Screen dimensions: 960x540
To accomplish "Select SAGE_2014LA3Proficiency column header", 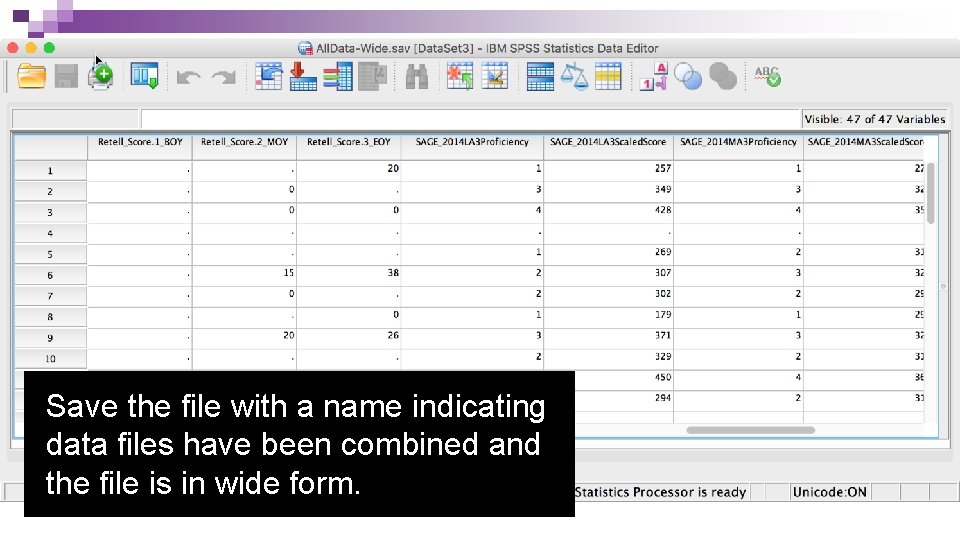I will [x=472, y=146].
